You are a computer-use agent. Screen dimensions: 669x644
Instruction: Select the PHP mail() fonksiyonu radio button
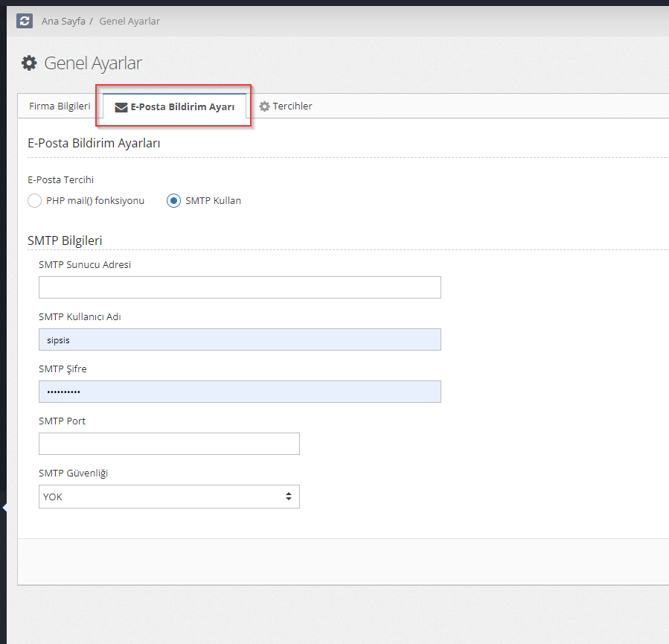tap(34, 201)
